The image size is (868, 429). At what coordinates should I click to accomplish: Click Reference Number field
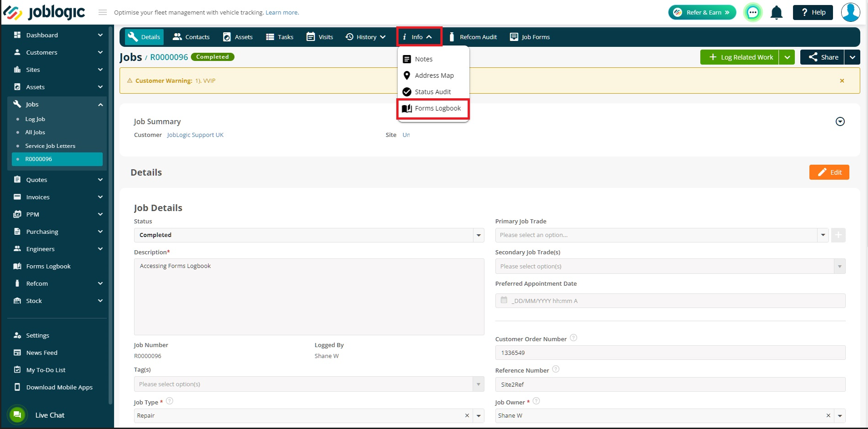(670, 384)
